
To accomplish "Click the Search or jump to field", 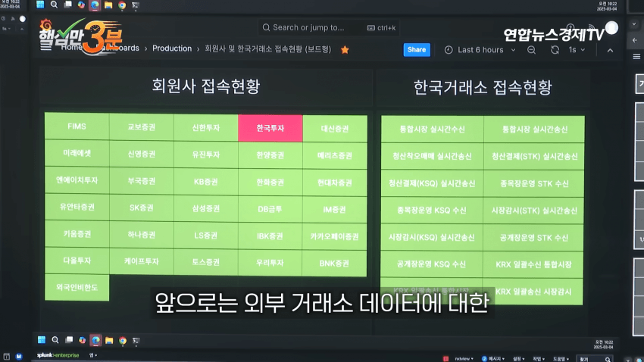I will click(329, 27).
